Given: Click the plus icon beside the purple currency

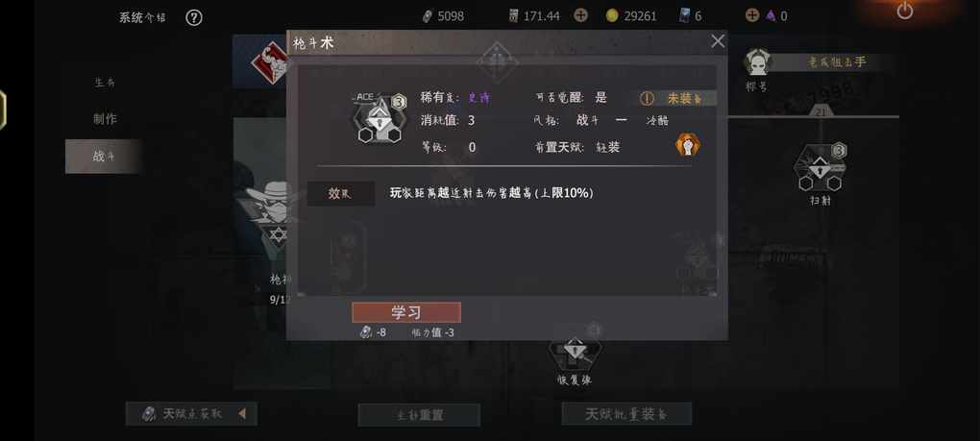Looking at the screenshot, I should click(752, 15).
